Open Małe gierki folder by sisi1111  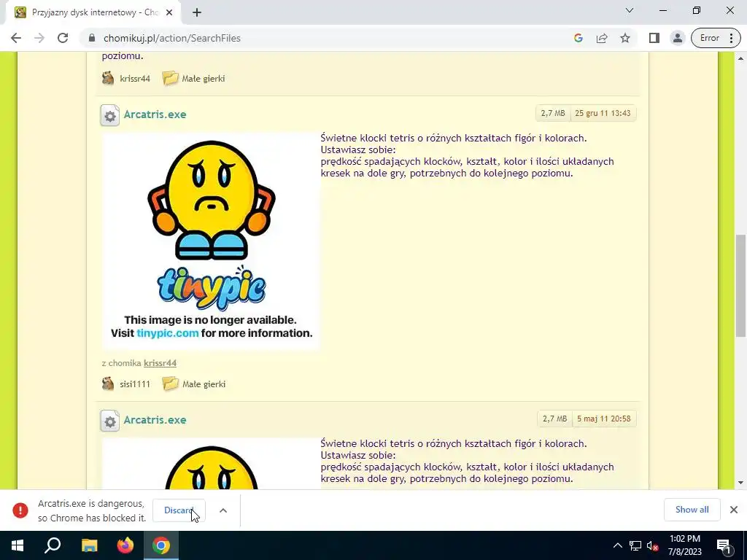pos(204,384)
